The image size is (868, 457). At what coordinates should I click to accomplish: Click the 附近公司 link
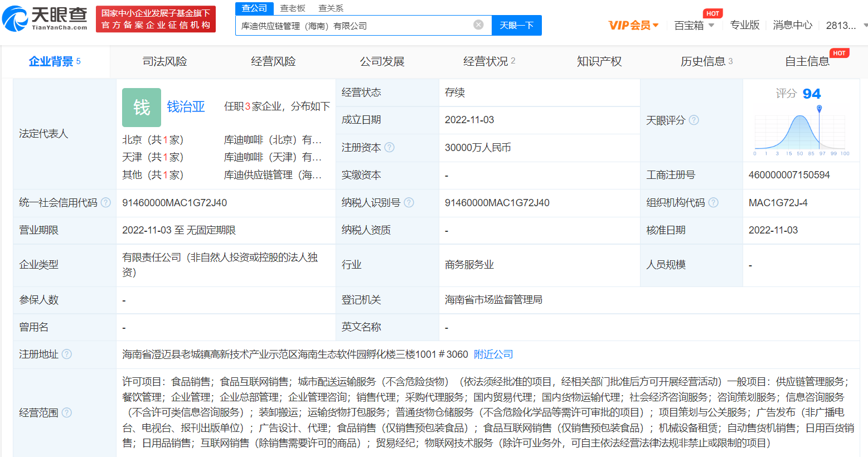tap(493, 354)
